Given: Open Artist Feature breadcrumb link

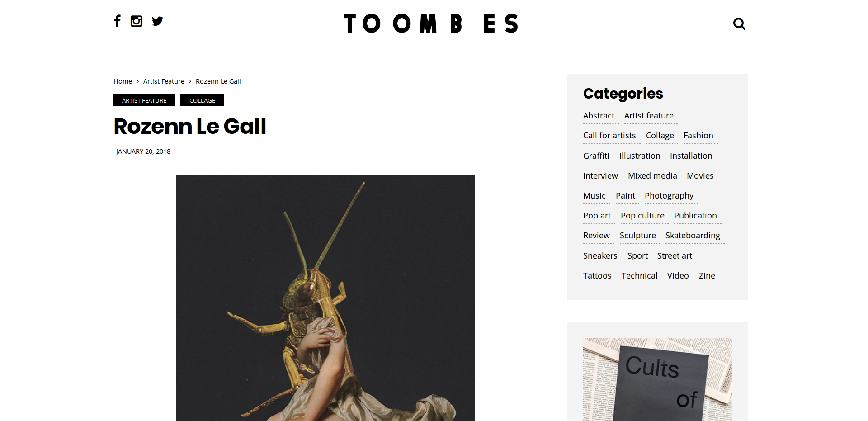Looking at the screenshot, I should point(164,81).
